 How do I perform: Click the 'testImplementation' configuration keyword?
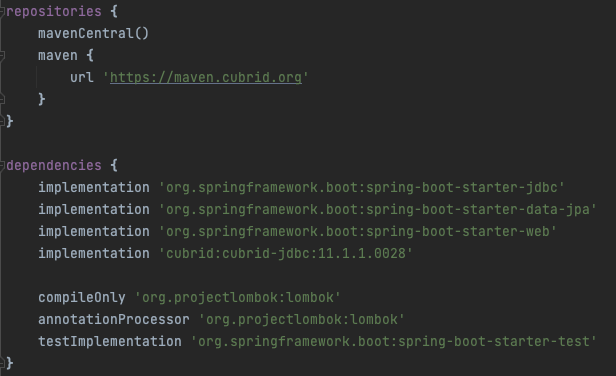pyautogui.click(x=110, y=341)
